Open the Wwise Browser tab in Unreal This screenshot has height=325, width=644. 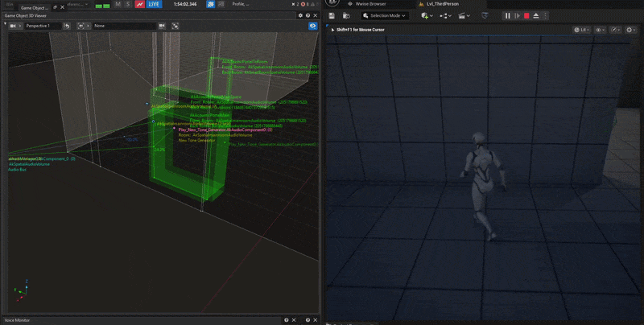pyautogui.click(x=370, y=4)
